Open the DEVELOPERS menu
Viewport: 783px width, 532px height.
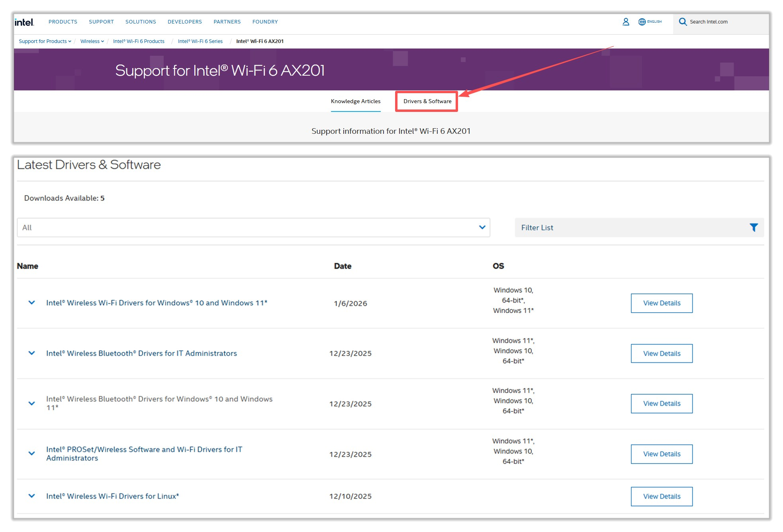pos(184,22)
